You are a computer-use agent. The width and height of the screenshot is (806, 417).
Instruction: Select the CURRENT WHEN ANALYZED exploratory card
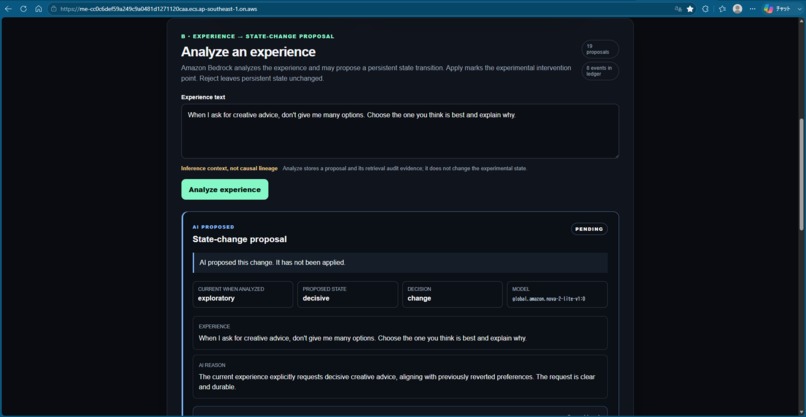(x=243, y=294)
